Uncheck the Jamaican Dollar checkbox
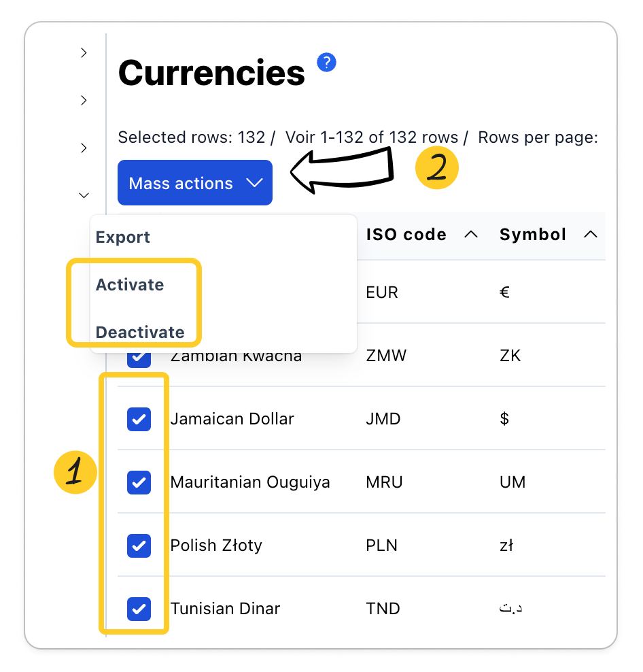The image size is (643, 672). coord(139,419)
